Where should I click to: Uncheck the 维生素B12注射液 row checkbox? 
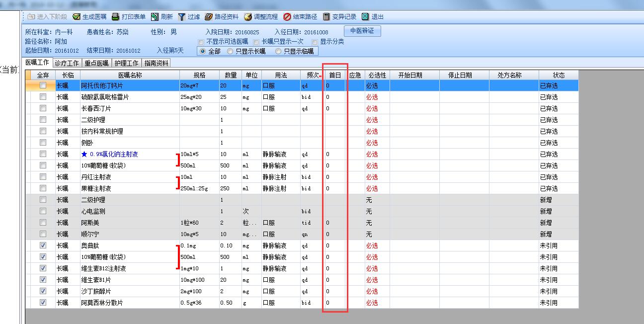click(43, 268)
